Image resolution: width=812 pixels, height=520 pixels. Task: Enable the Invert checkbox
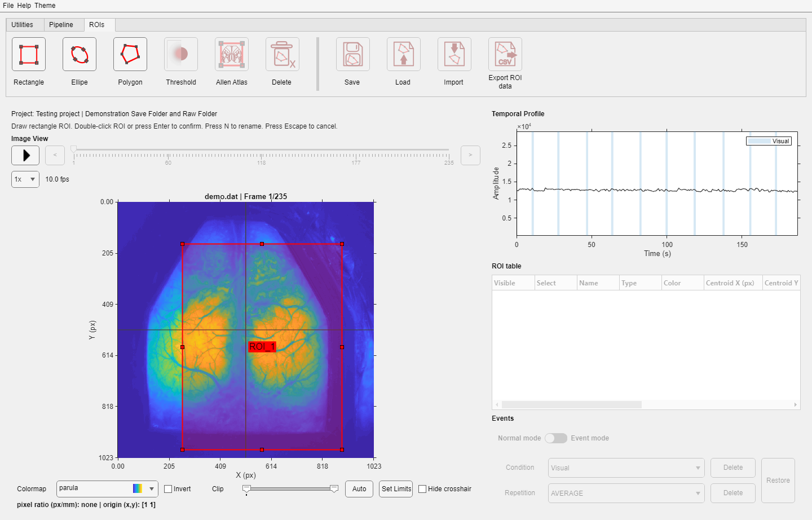(x=168, y=489)
